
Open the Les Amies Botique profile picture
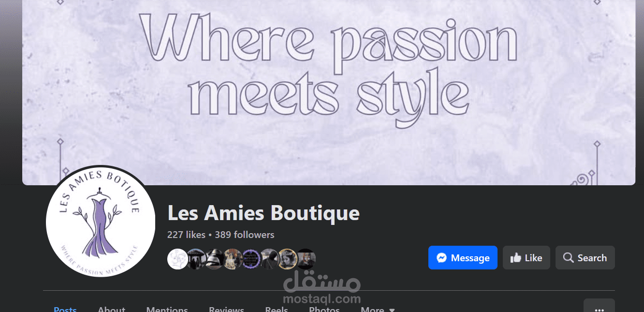coord(101,222)
